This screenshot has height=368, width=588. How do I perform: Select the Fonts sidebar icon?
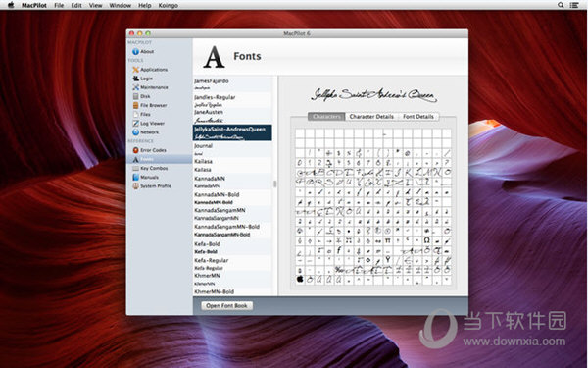click(x=136, y=159)
